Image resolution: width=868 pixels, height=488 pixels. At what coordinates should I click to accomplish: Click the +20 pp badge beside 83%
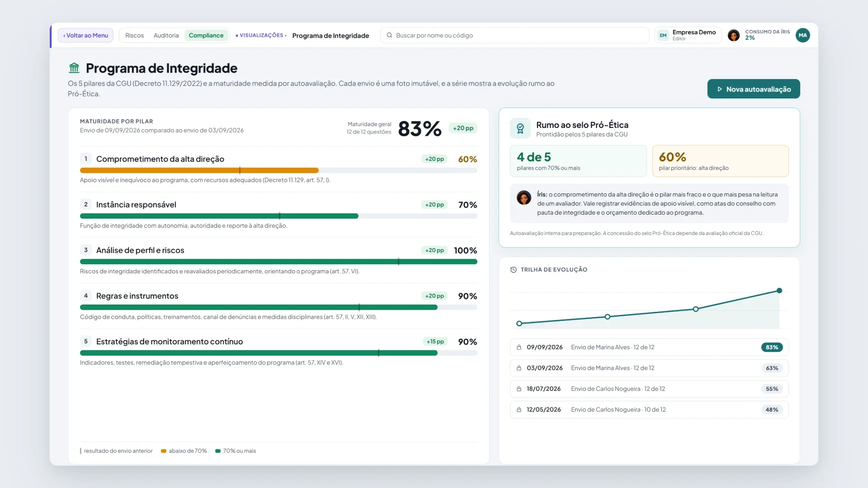[x=463, y=128]
